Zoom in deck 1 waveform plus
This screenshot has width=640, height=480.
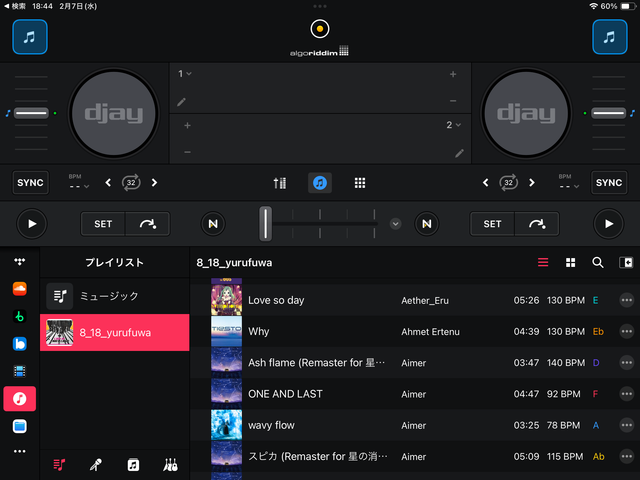(453, 74)
